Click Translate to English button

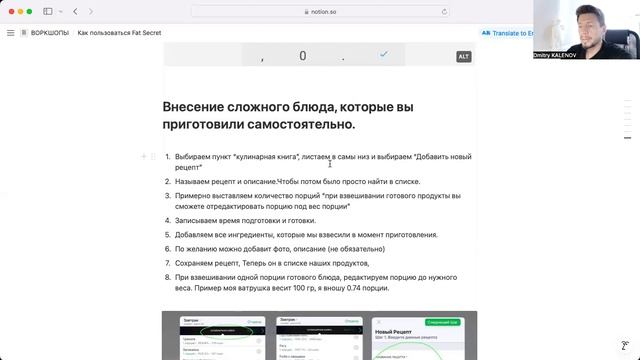(x=507, y=33)
